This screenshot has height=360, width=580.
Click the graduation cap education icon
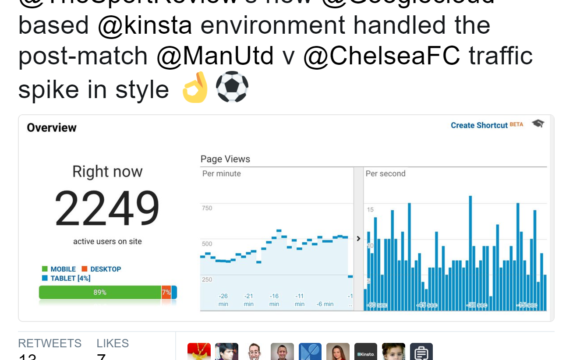pos(538,124)
